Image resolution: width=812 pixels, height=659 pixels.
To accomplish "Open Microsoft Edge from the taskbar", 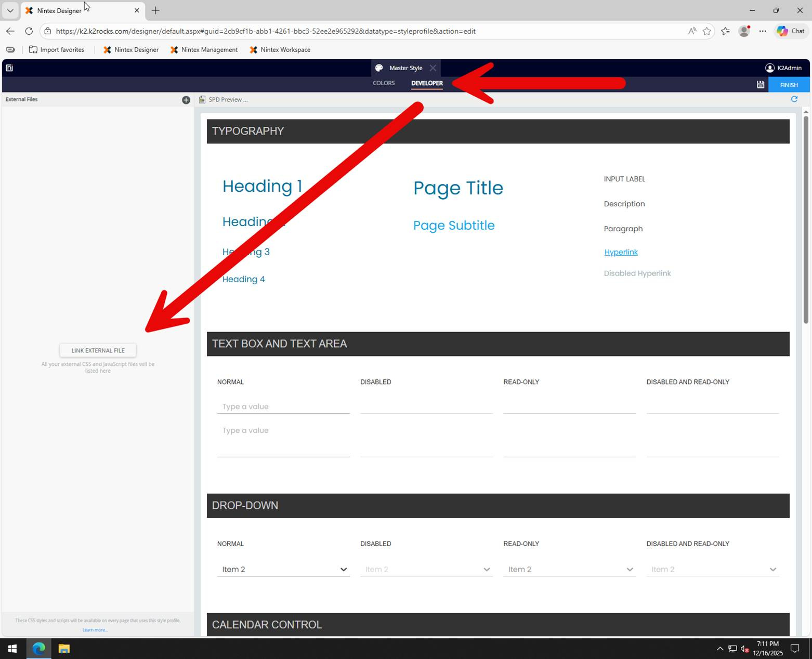I will point(39,649).
